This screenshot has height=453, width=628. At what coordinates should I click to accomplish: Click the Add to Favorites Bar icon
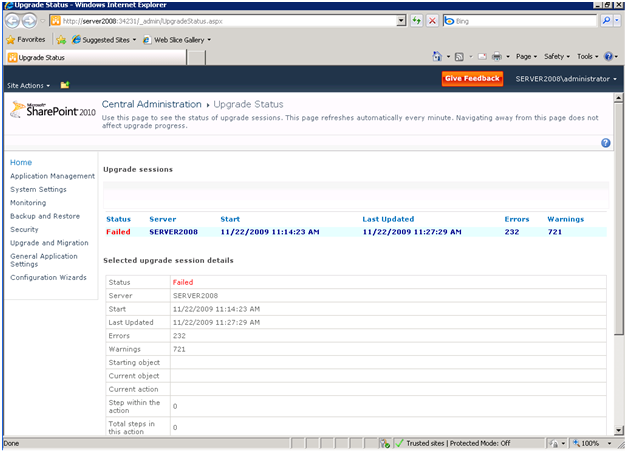pyautogui.click(x=61, y=40)
